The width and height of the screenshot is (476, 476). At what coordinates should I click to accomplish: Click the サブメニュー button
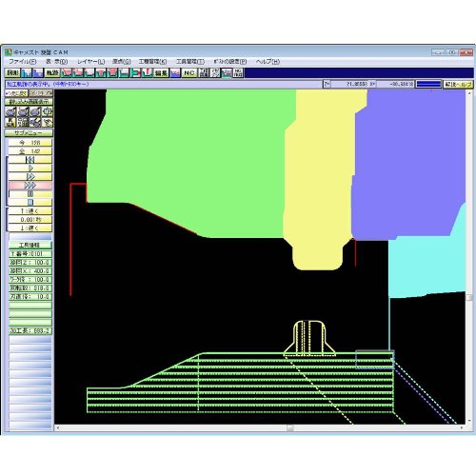tap(29, 133)
